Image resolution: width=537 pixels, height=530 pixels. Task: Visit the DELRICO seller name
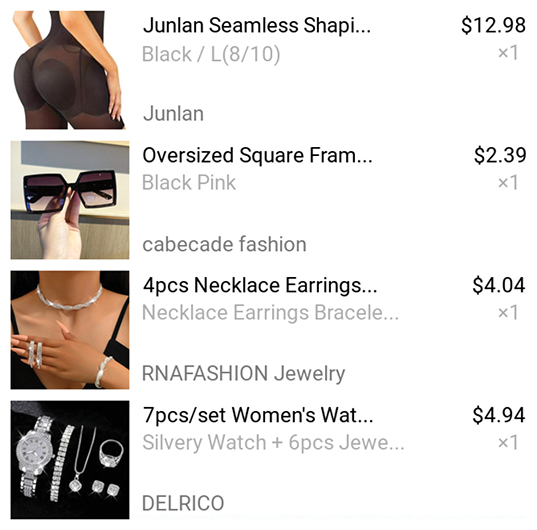183,503
